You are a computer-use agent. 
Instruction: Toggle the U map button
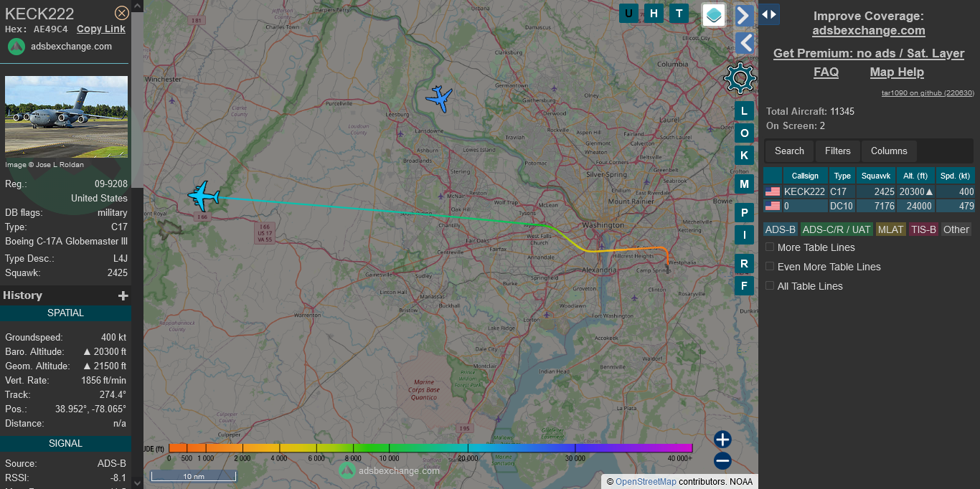coord(629,13)
